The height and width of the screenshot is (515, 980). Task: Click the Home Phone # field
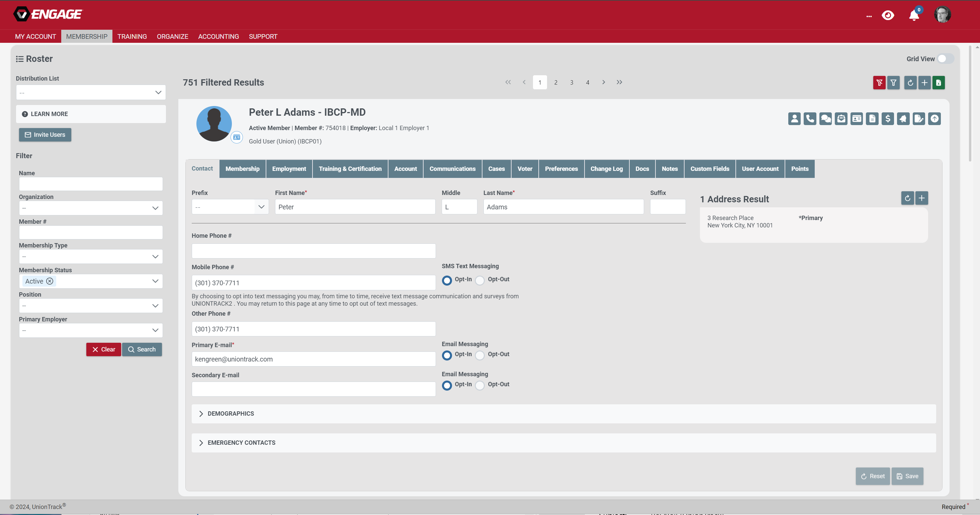tap(313, 251)
